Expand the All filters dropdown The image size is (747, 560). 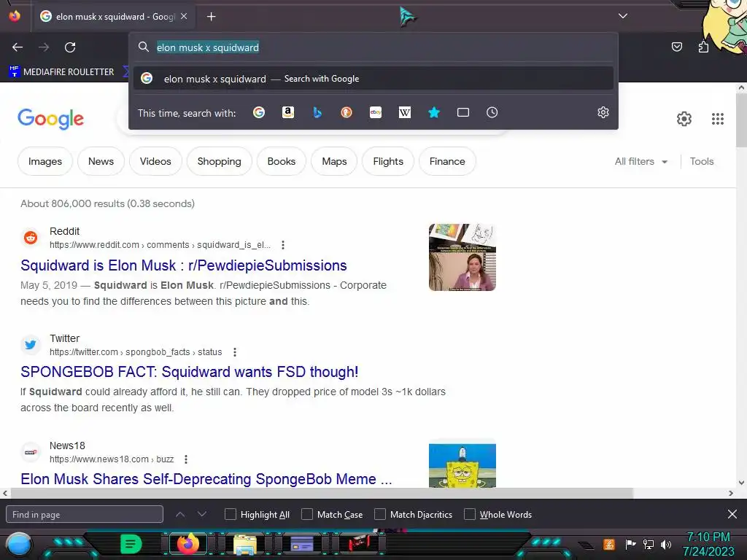coord(640,161)
